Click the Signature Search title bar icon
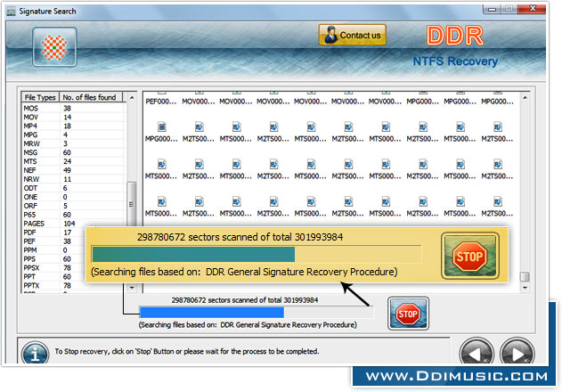Viewport: 562px width, 392px height. tap(11, 12)
